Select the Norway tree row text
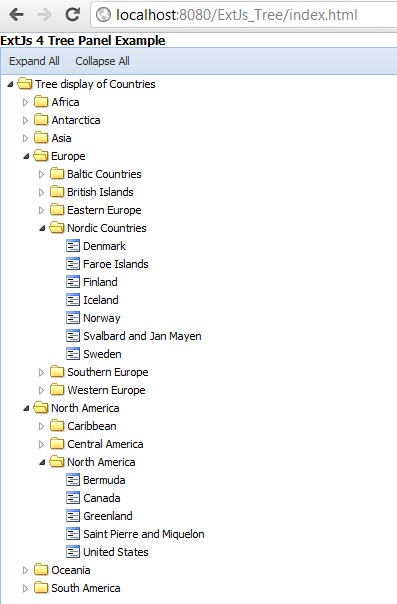Screen dimensions: 397x604 point(102,318)
